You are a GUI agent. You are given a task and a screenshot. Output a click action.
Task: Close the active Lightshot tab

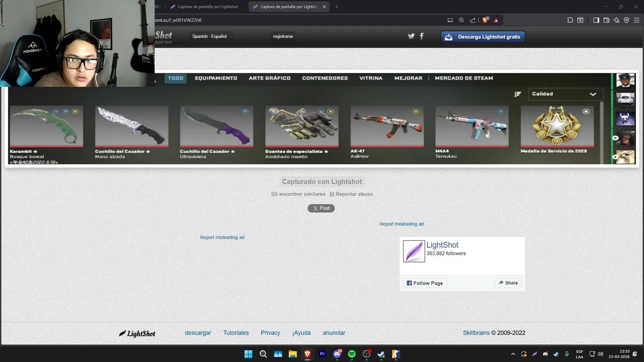coord(324,7)
